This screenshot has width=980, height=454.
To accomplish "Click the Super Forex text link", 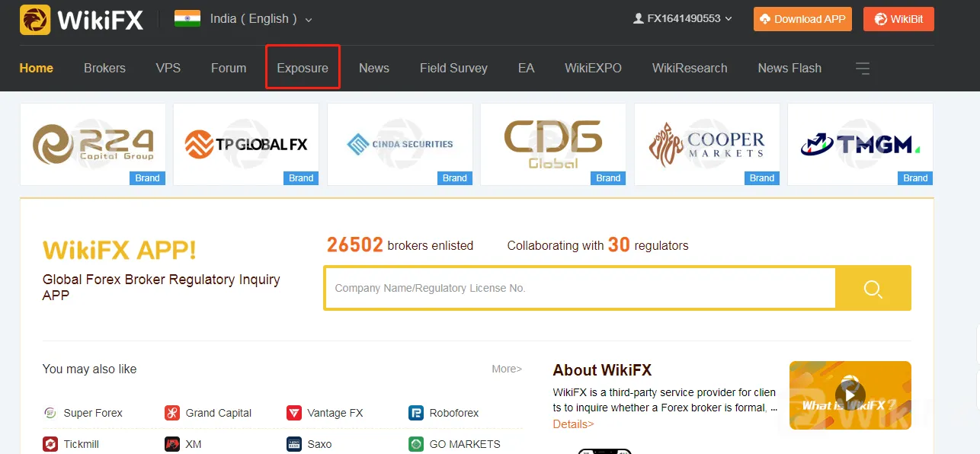I will (x=93, y=413).
